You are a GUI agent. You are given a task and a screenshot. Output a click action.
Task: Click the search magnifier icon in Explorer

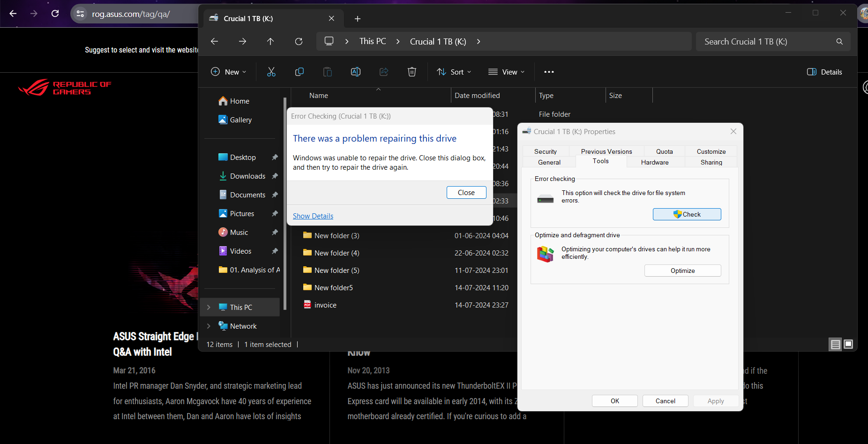pos(839,42)
